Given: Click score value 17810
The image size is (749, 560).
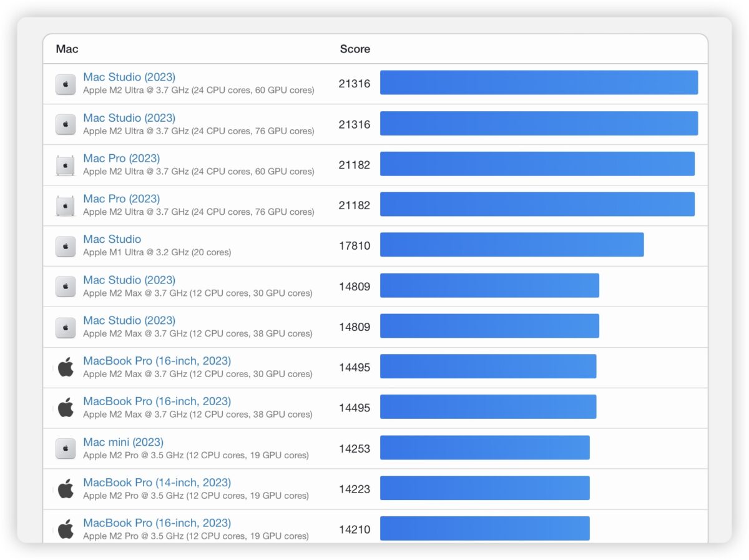Looking at the screenshot, I should [x=355, y=246].
